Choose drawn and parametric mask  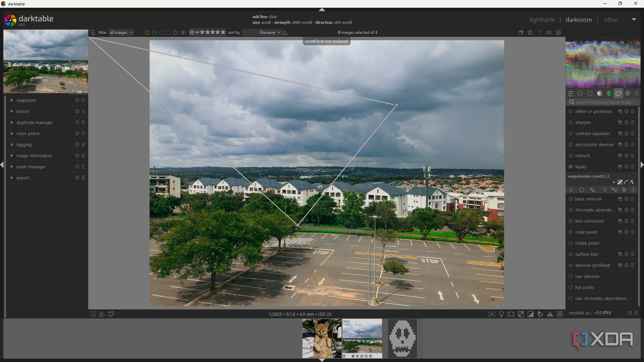(614, 190)
